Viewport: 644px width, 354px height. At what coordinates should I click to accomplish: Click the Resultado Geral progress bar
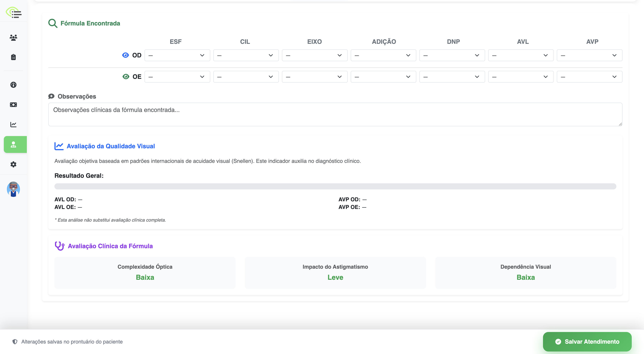click(335, 186)
